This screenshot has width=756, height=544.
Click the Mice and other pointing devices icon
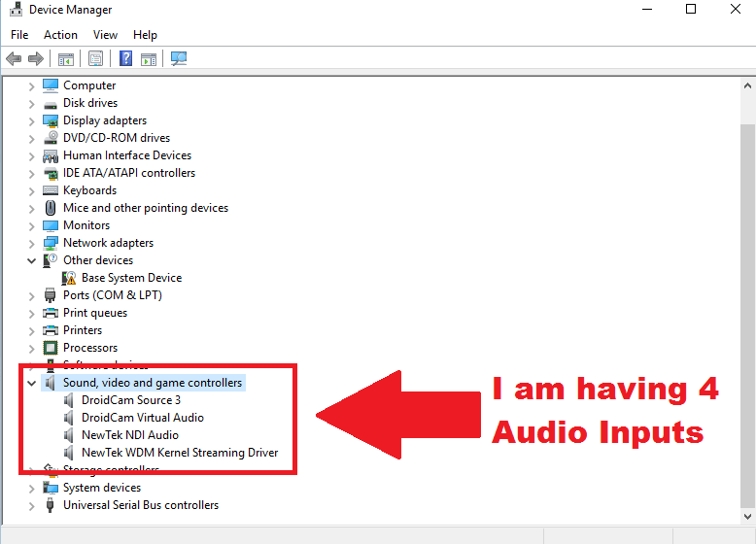pyautogui.click(x=51, y=208)
